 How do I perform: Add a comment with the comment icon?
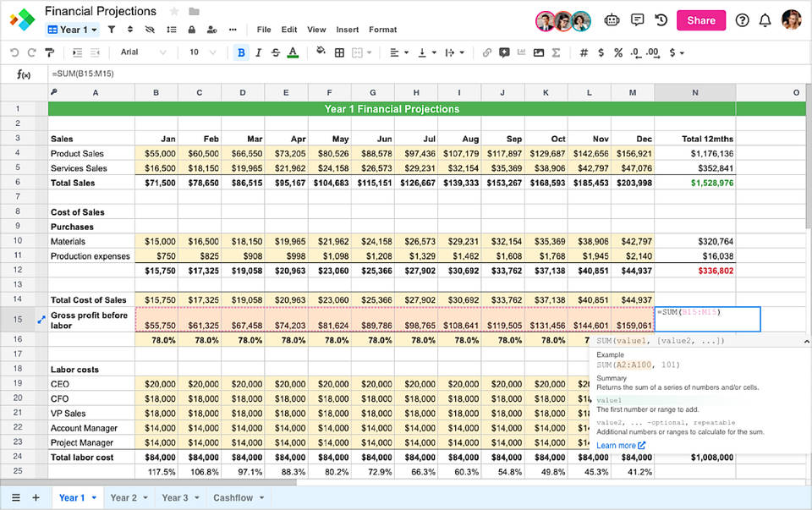coord(504,52)
